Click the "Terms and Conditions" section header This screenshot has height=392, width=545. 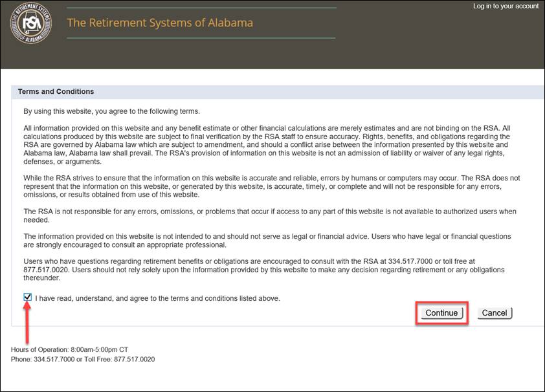coord(56,92)
